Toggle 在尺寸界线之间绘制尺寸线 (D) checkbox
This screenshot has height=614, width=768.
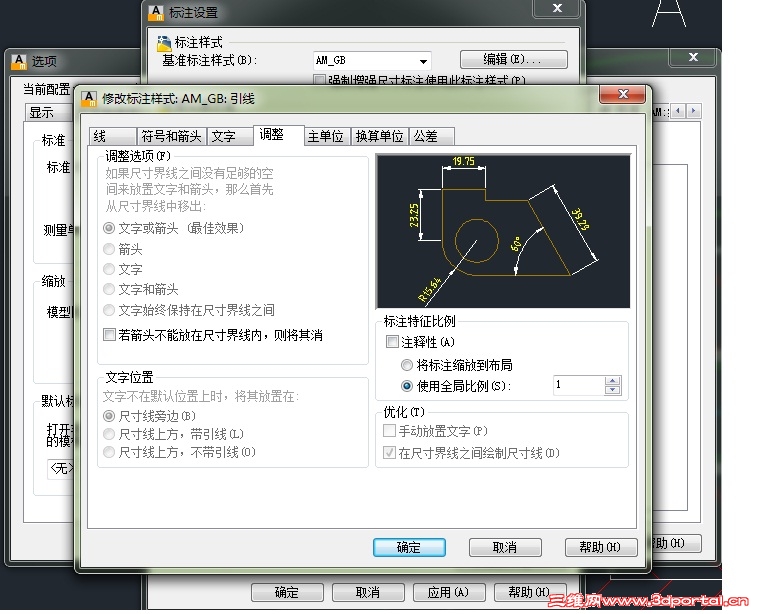pos(389,453)
